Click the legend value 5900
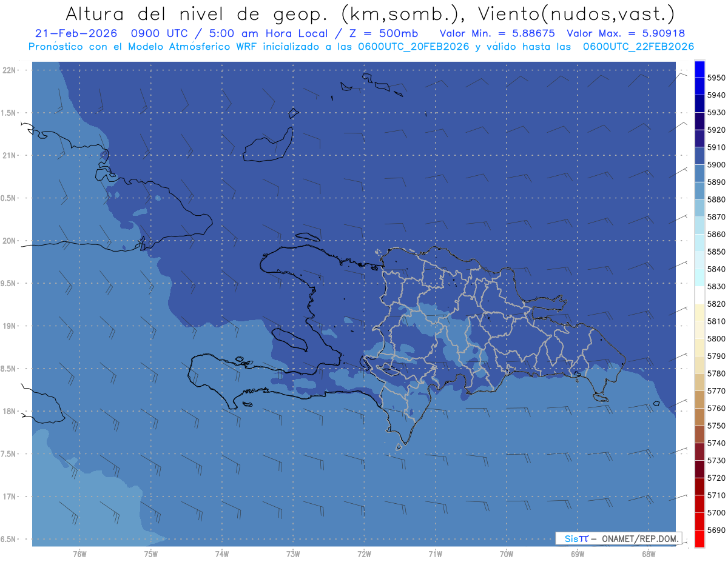Image resolution: width=728 pixels, height=562 pixels. coord(716,165)
